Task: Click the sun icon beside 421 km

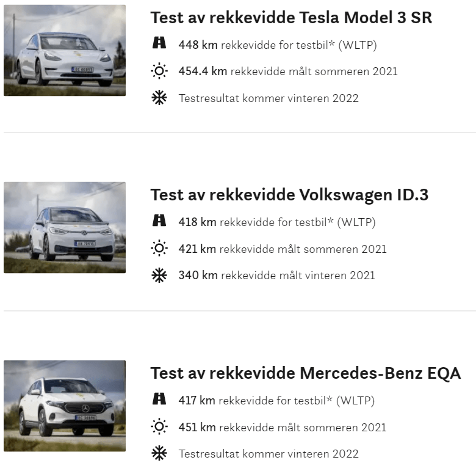Action: (x=159, y=249)
